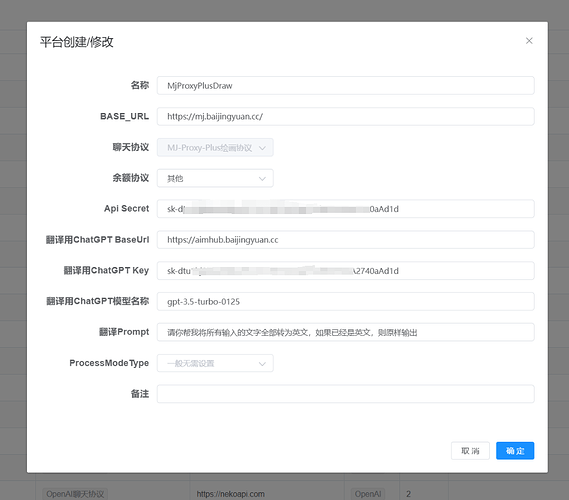569x500 pixels.
Task: Click the chevron arrow of 余额协议 dropdown
Action: pos(262,179)
